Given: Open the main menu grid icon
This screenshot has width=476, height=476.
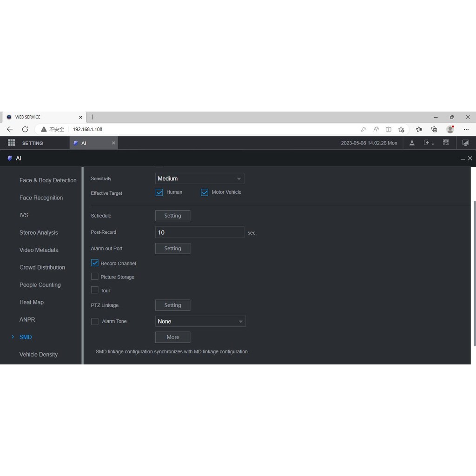Looking at the screenshot, I should pyautogui.click(x=12, y=143).
